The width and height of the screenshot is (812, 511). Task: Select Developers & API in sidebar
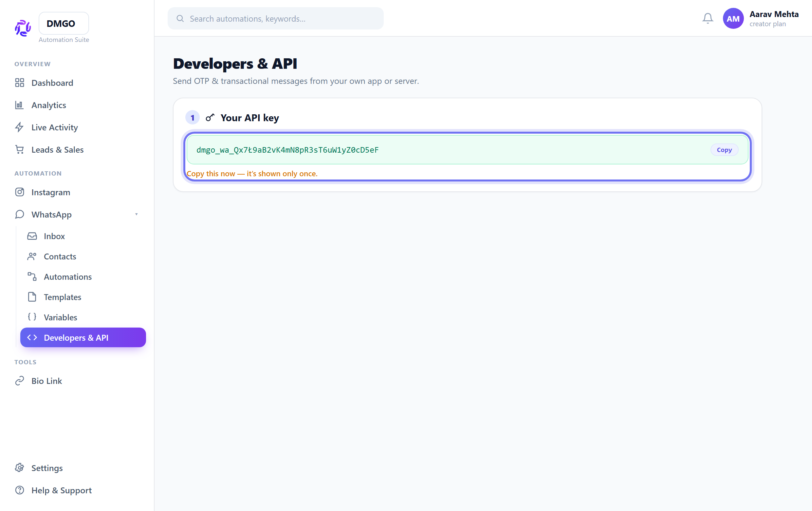point(83,337)
